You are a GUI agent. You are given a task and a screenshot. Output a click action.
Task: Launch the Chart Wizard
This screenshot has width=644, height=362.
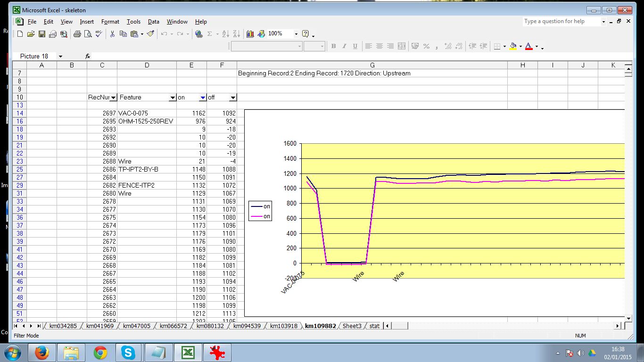pyautogui.click(x=250, y=34)
